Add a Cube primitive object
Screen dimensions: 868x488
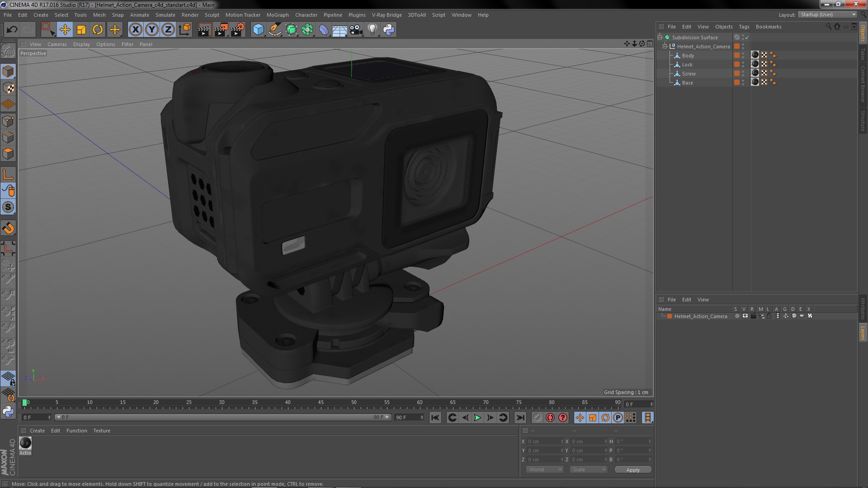tap(258, 30)
